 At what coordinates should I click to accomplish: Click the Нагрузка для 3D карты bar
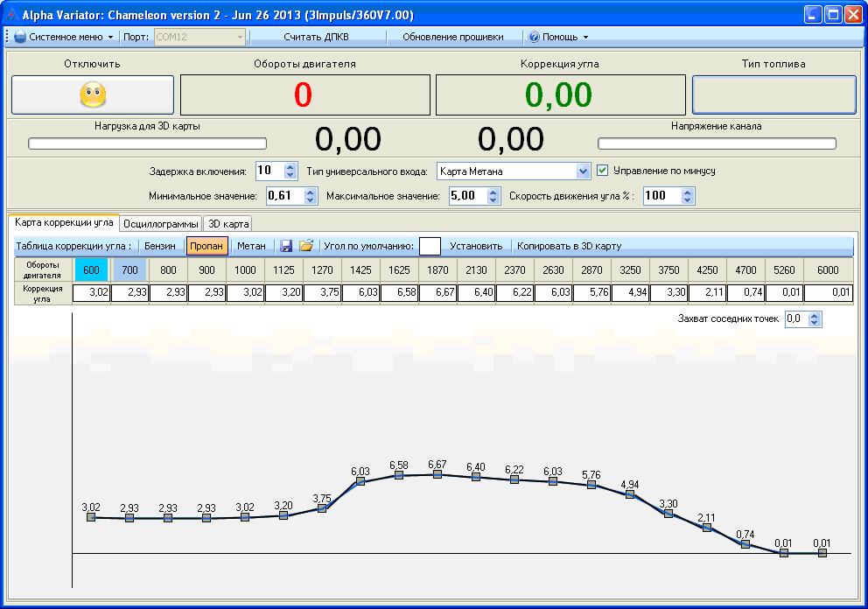pos(147,143)
